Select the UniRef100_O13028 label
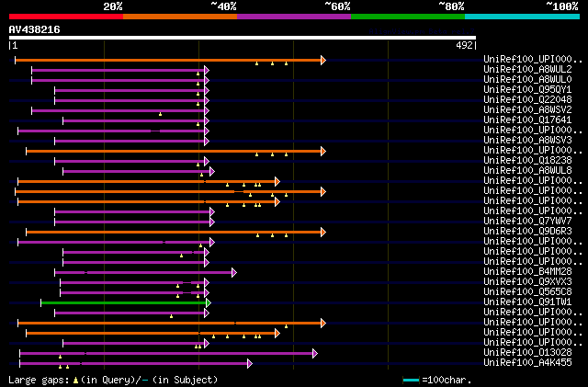The image size is (588, 387). [x=527, y=353]
